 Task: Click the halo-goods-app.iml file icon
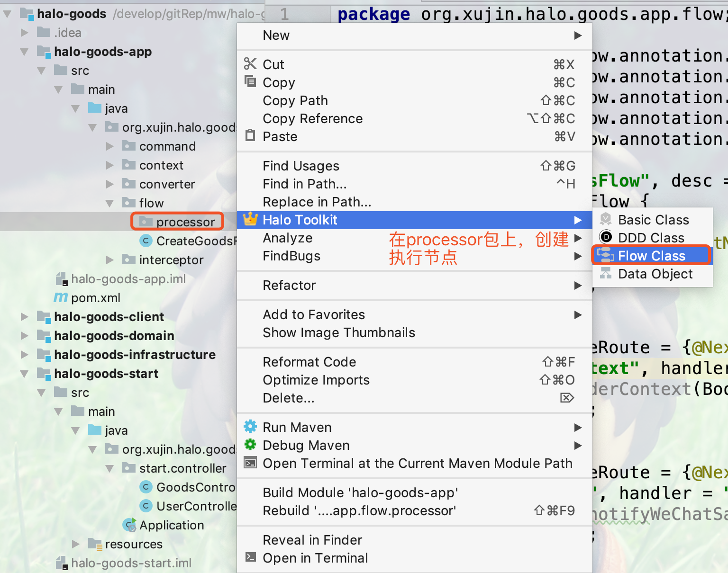tap(62, 278)
